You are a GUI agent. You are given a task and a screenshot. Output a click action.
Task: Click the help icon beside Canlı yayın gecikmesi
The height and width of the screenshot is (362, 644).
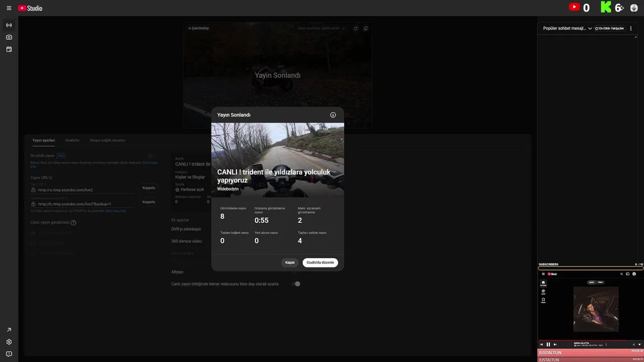point(73,223)
